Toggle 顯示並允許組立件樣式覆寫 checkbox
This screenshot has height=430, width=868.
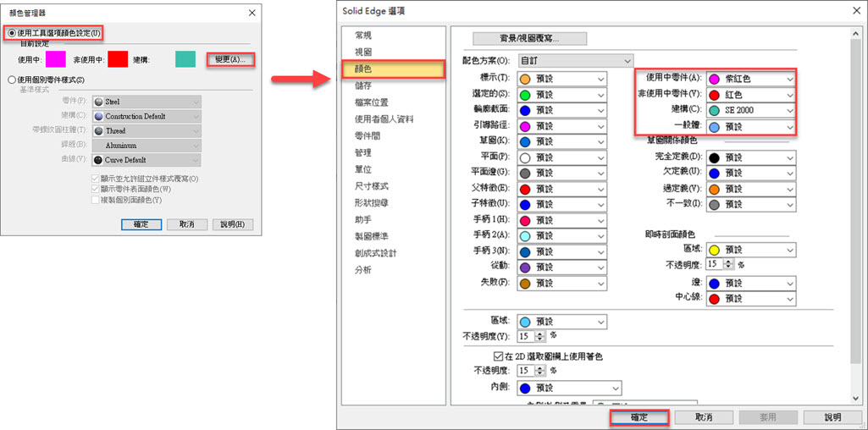[x=96, y=179]
